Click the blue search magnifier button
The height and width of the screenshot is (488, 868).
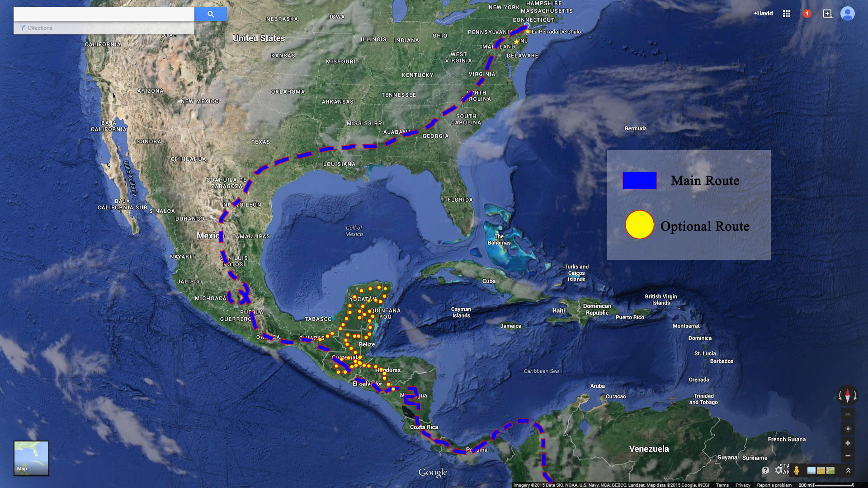click(211, 14)
